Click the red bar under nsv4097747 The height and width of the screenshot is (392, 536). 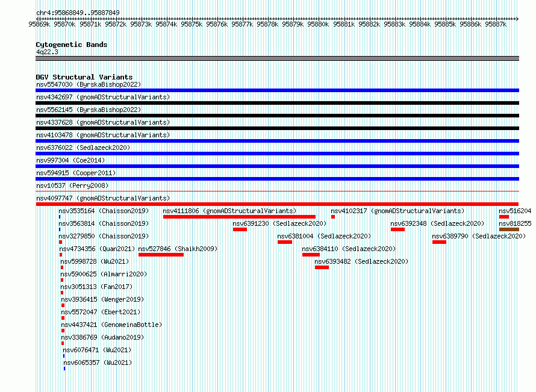pos(277,204)
